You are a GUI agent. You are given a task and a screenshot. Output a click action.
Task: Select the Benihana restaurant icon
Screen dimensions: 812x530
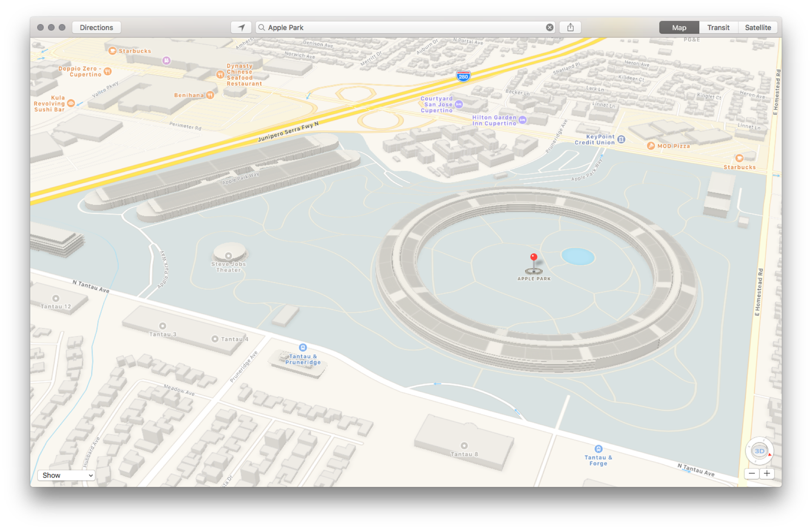pyautogui.click(x=210, y=95)
